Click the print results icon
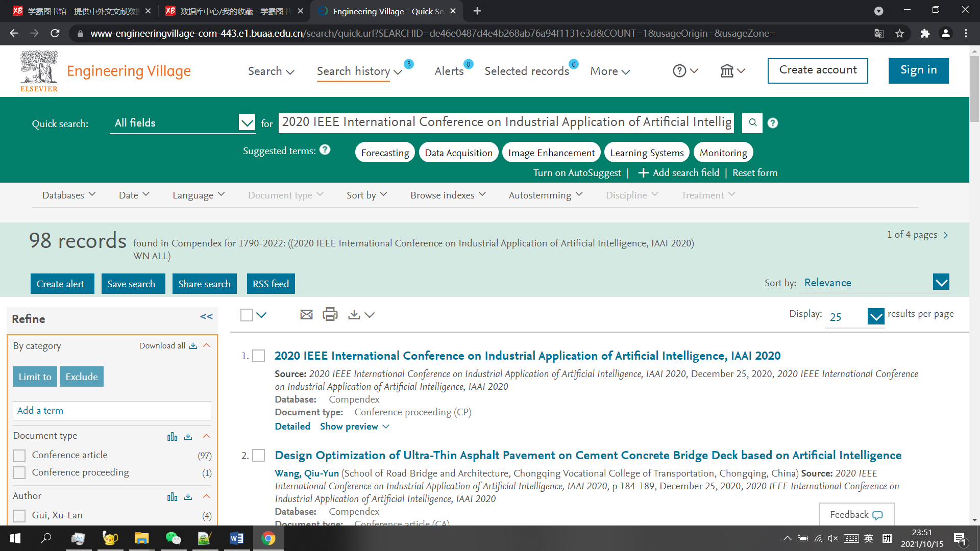980x551 pixels. point(330,314)
